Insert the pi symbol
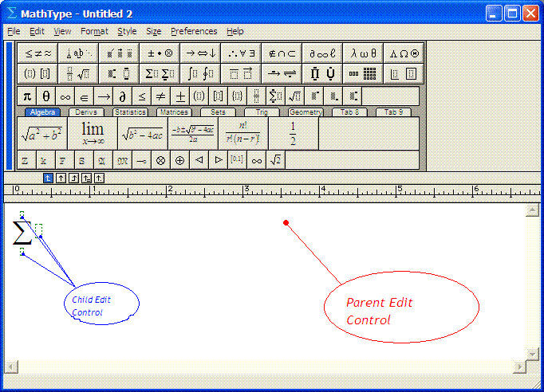 (x=27, y=96)
